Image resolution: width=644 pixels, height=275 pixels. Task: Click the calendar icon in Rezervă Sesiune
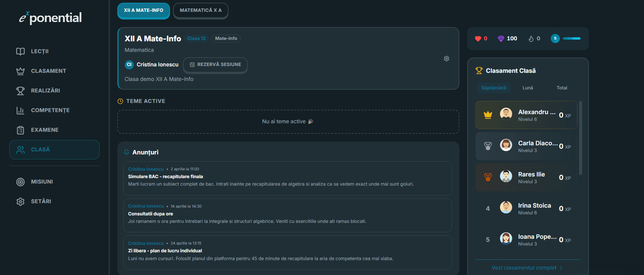(x=192, y=65)
